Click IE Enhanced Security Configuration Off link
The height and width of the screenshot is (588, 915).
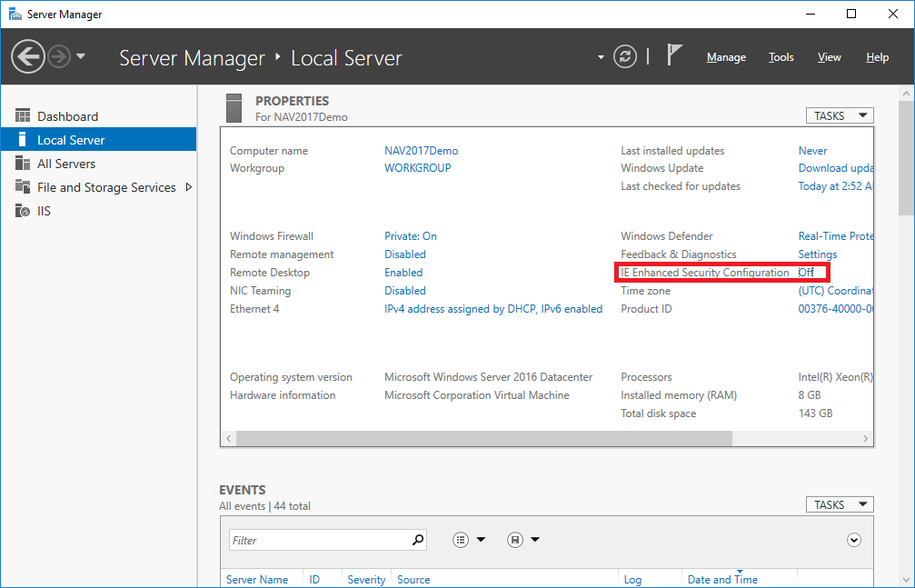(x=806, y=272)
